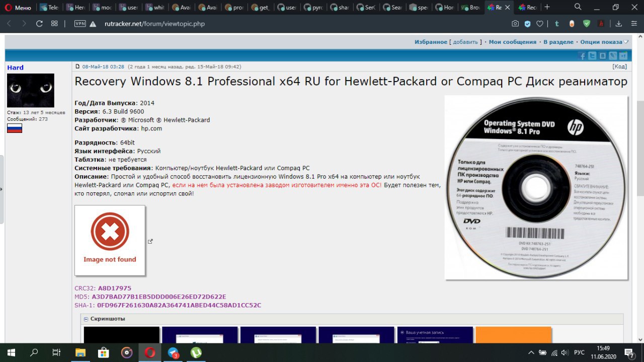The height and width of the screenshot is (362, 644).
Task: Share topic on Twitter
Action: [593, 56]
